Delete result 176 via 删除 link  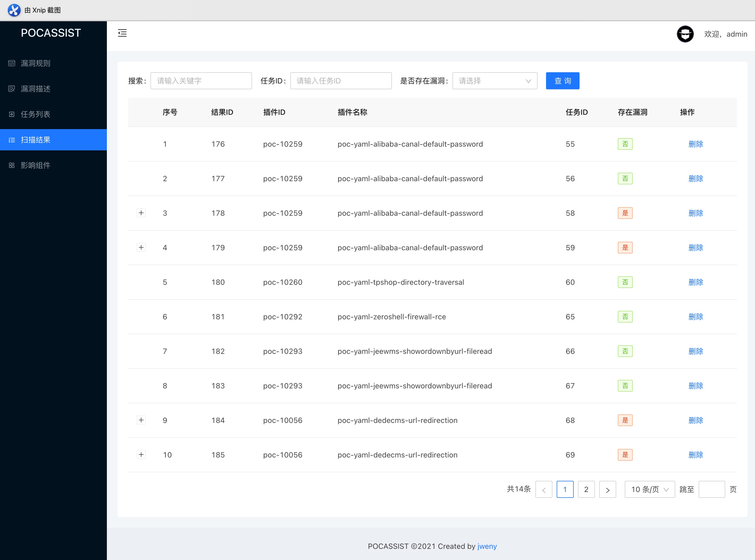pos(695,144)
